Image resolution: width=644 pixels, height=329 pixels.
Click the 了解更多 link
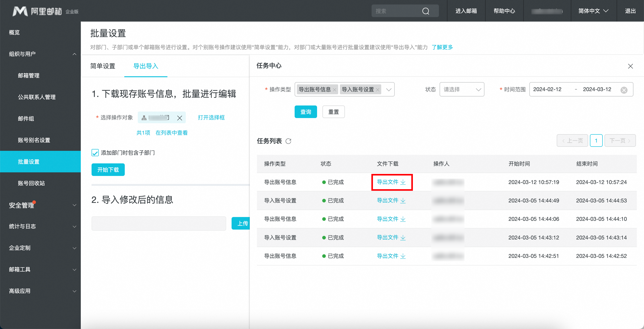[x=442, y=47]
